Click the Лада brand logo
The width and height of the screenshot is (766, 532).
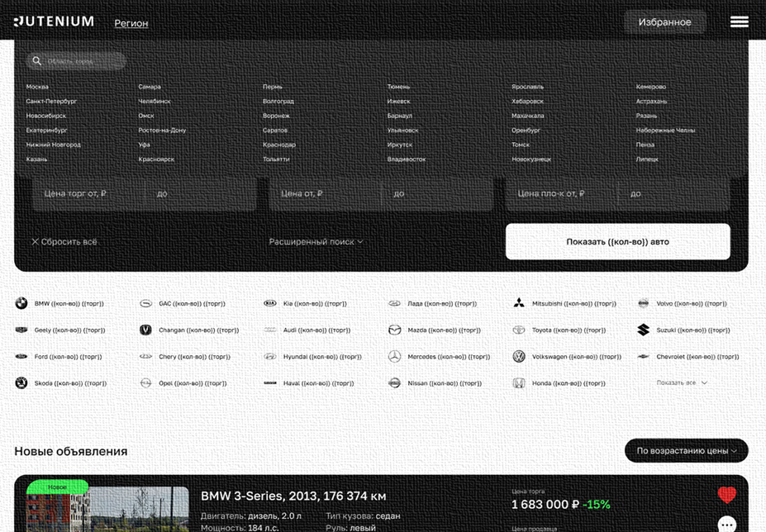(395, 303)
